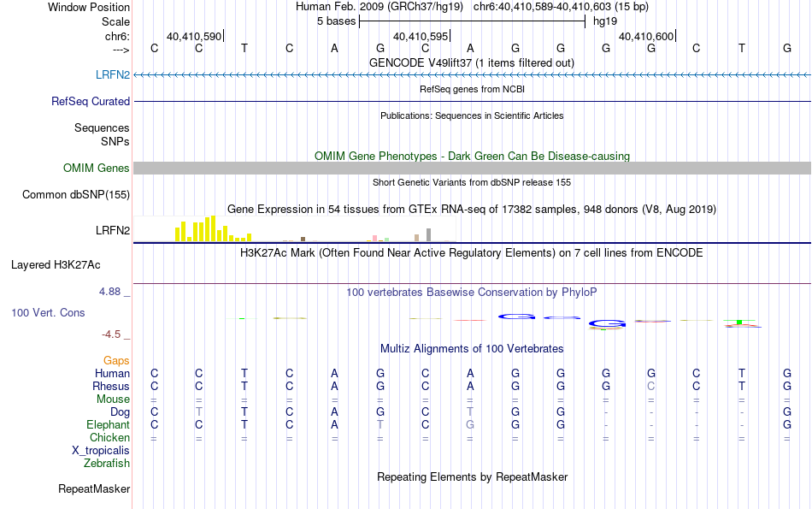The image size is (812, 509).
Task: Click the OMIM Genes track label
Action: [96, 168]
